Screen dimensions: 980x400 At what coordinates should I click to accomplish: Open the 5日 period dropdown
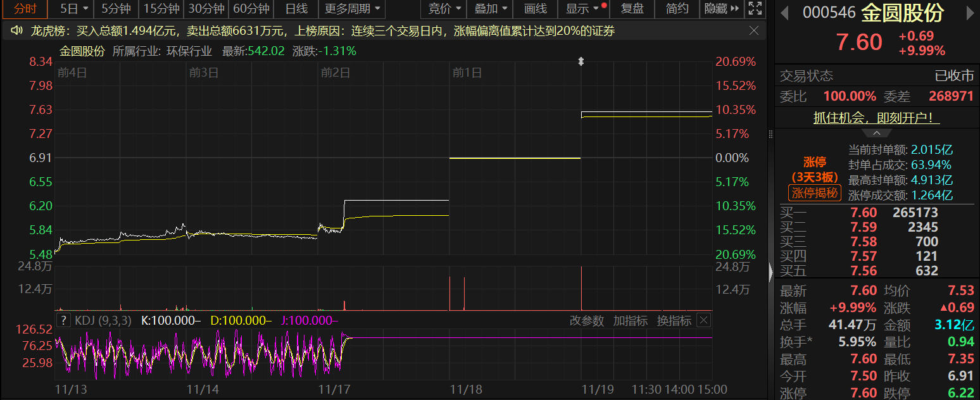[74, 9]
